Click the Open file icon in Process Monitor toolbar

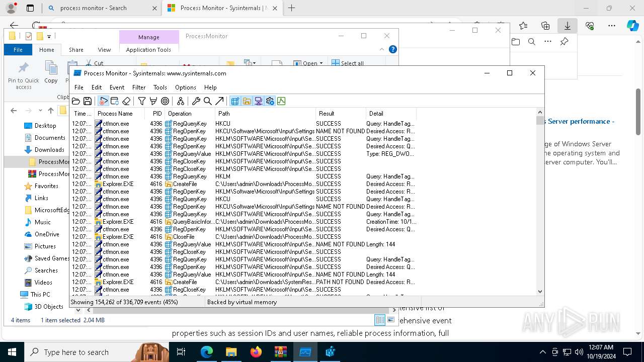(76, 101)
